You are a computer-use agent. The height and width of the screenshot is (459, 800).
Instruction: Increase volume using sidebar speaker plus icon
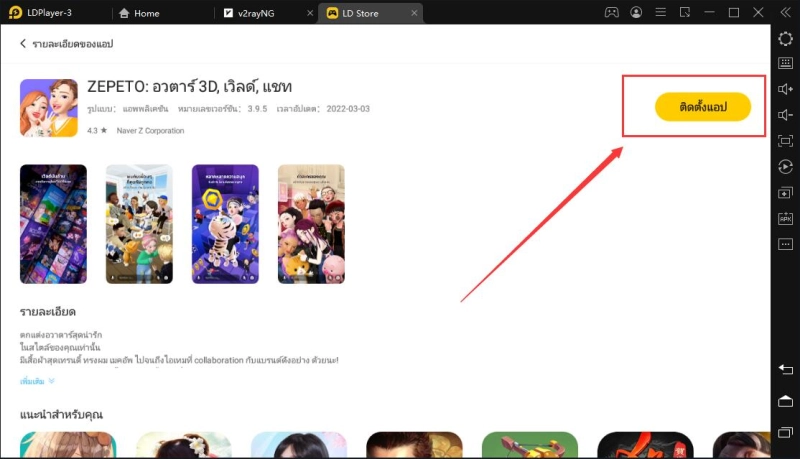click(x=785, y=89)
